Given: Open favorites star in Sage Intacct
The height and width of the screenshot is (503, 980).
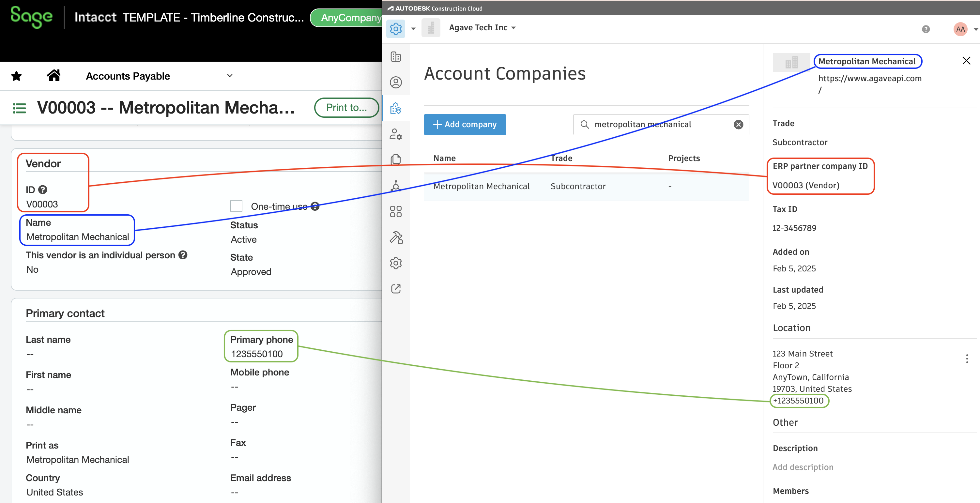Looking at the screenshot, I should coord(16,76).
